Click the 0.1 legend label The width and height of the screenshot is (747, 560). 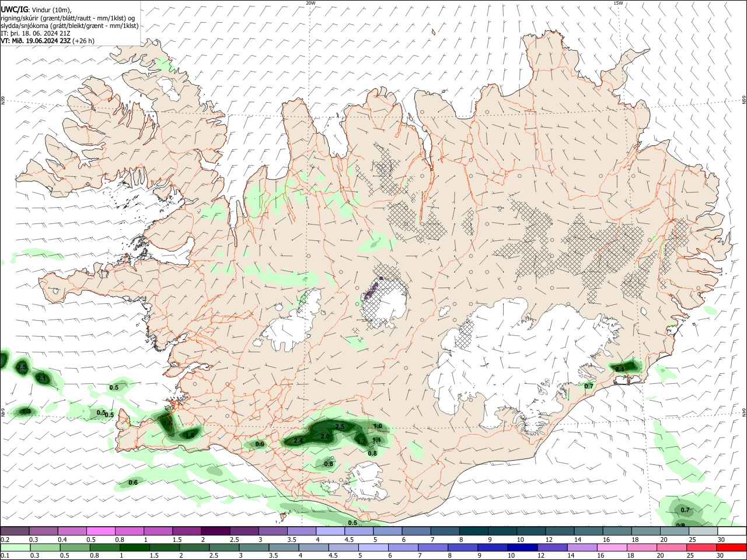pyautogui.click(x=5, y=556)
